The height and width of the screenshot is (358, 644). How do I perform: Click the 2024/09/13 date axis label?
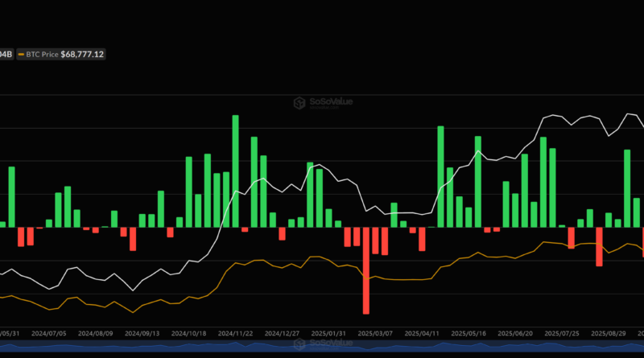(144, 331)
